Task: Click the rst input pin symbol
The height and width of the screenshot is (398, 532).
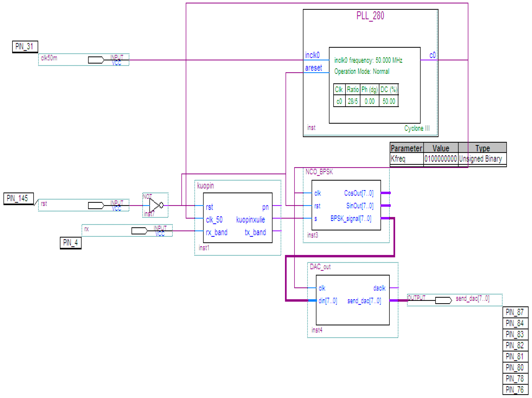Action: click(x=96, y=205)
